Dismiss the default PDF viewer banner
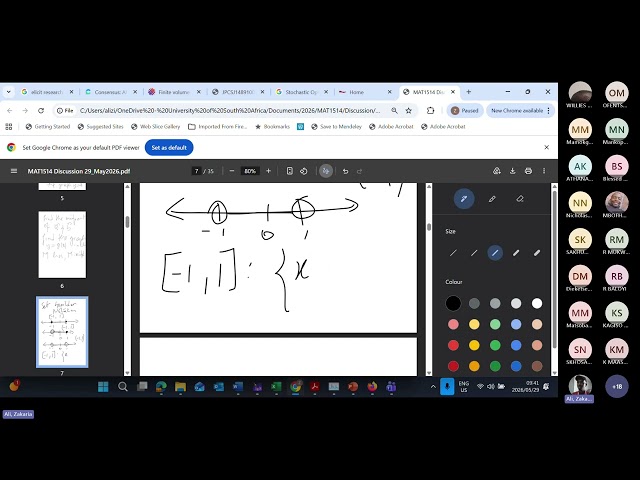Image resolution: width=640 pixels, height=480 pixels. (547, 147)
